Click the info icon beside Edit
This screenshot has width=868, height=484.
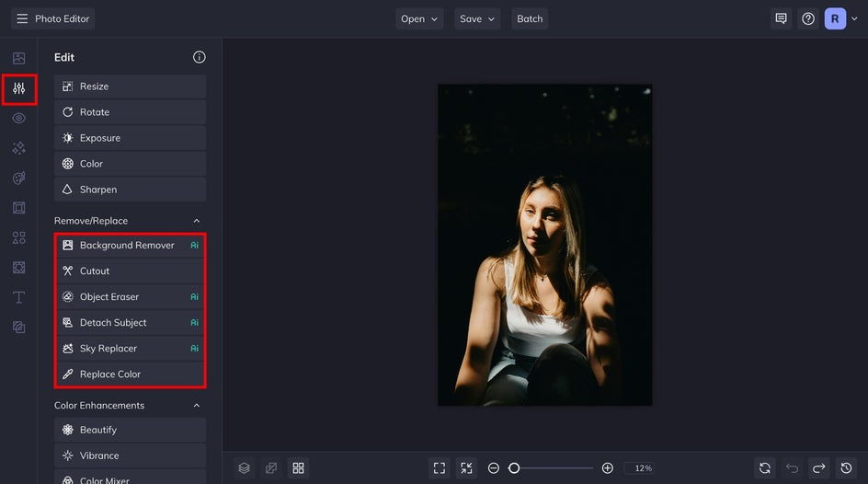pyautogui.click(x=200, y=57)
